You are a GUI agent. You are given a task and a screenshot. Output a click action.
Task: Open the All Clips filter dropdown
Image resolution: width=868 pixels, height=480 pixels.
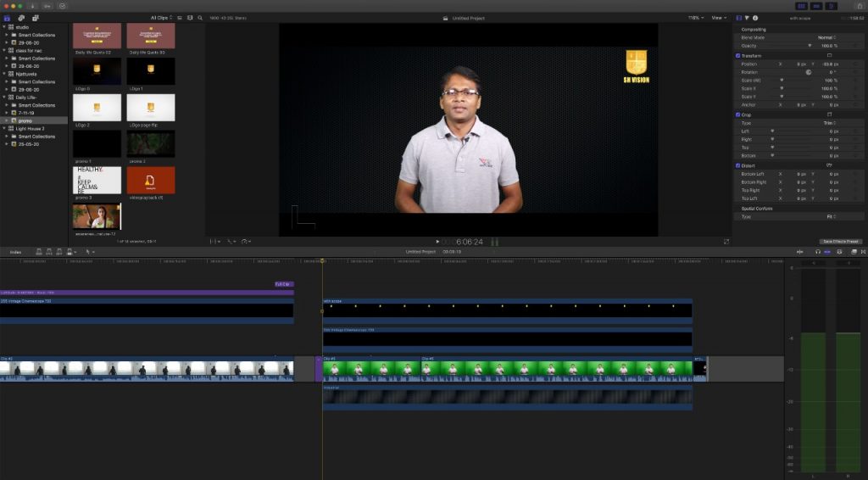[161, 17]
